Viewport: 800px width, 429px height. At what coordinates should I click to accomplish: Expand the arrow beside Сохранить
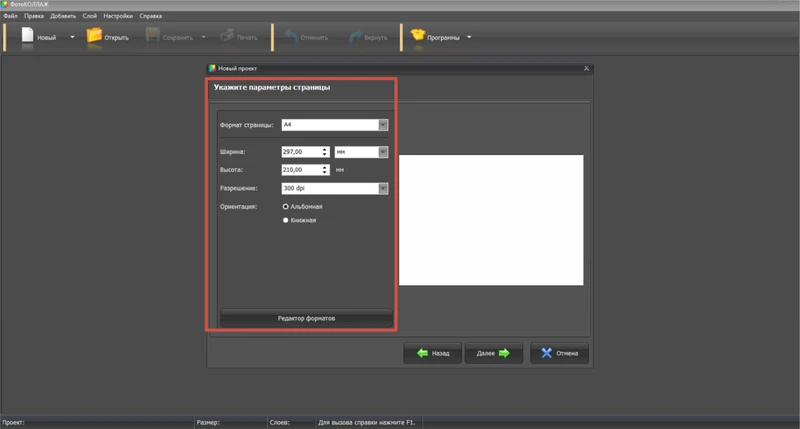[204, 37]
